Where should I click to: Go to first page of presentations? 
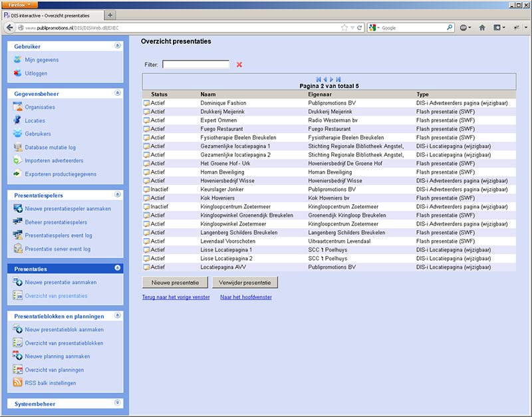click(319, 79)
